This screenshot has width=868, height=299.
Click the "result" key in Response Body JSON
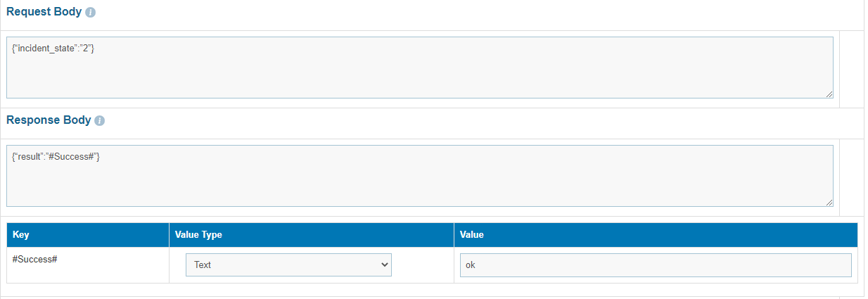tap(29, 156)
